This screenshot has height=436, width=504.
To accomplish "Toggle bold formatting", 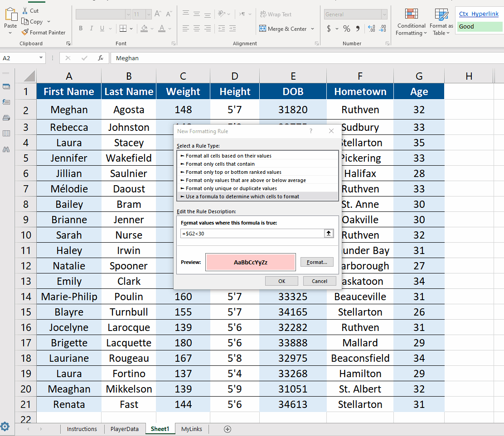I will click(81, 28).
